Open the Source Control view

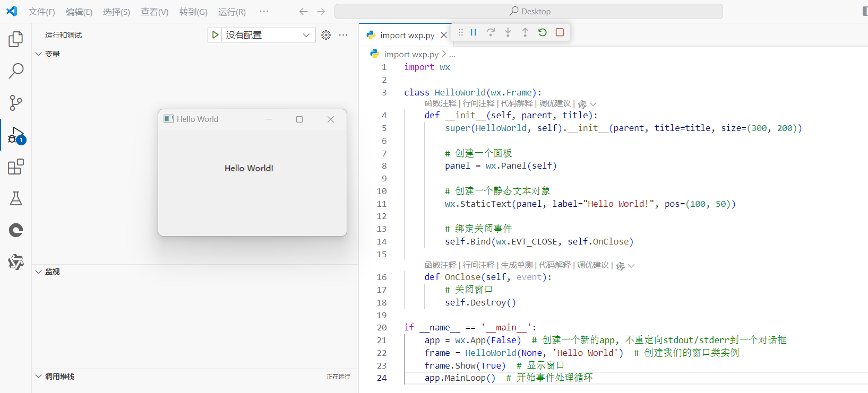16,102
